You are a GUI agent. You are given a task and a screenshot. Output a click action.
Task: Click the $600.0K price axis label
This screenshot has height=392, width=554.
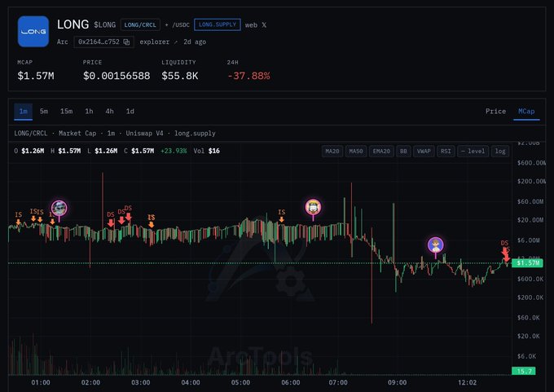[530, 279]
